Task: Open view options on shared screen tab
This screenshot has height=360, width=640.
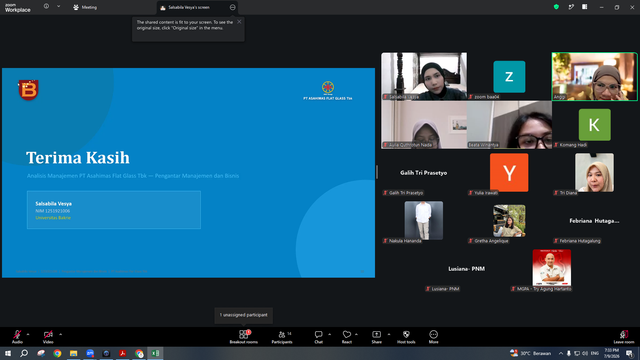Action: 232,7
